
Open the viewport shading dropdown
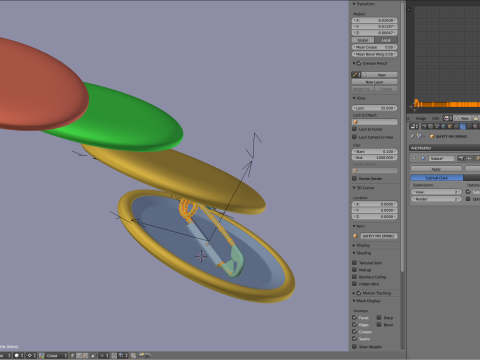pos(18,355)
